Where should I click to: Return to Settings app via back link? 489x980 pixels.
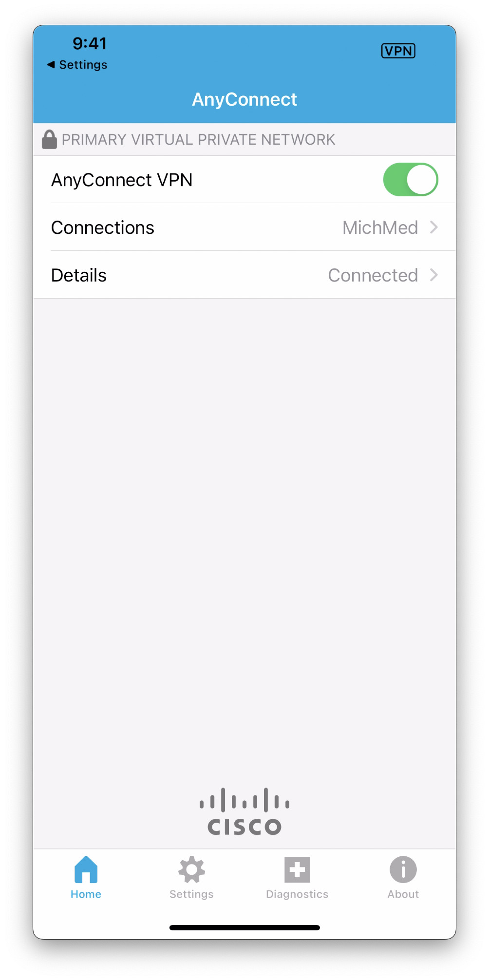pos(77,64)
